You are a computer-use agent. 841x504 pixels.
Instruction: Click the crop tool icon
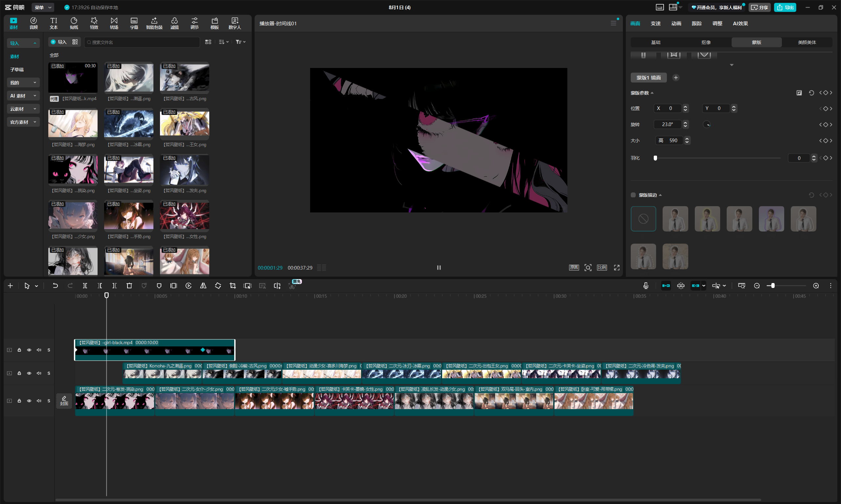click(233, 286)
